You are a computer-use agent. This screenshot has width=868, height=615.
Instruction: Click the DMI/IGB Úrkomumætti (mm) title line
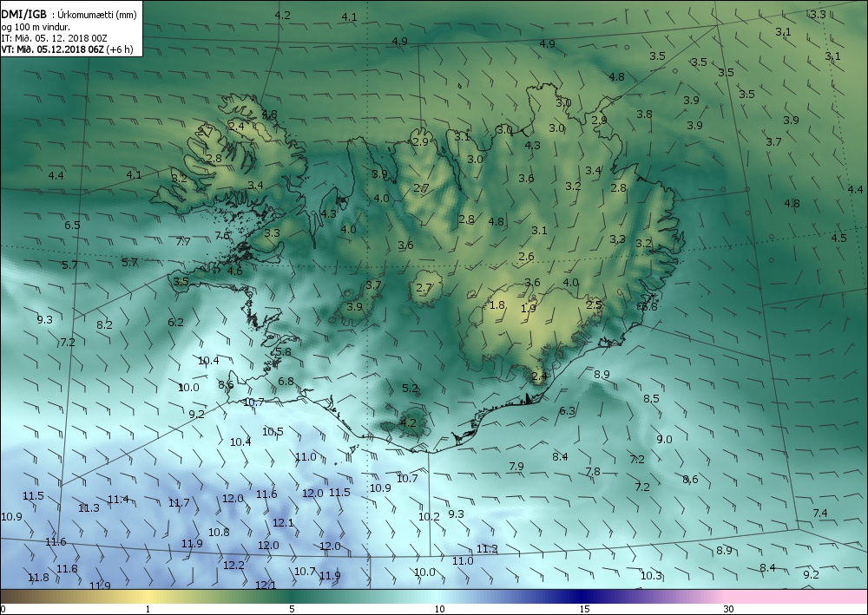[69, 15]
